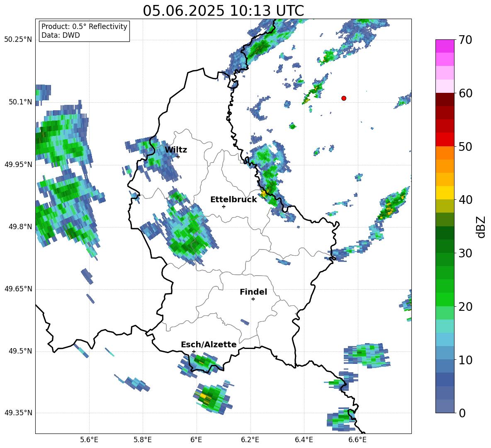This screenshot has width=491, height=448.
Task: Click the Wiltz city label
Action: [176, 150]
